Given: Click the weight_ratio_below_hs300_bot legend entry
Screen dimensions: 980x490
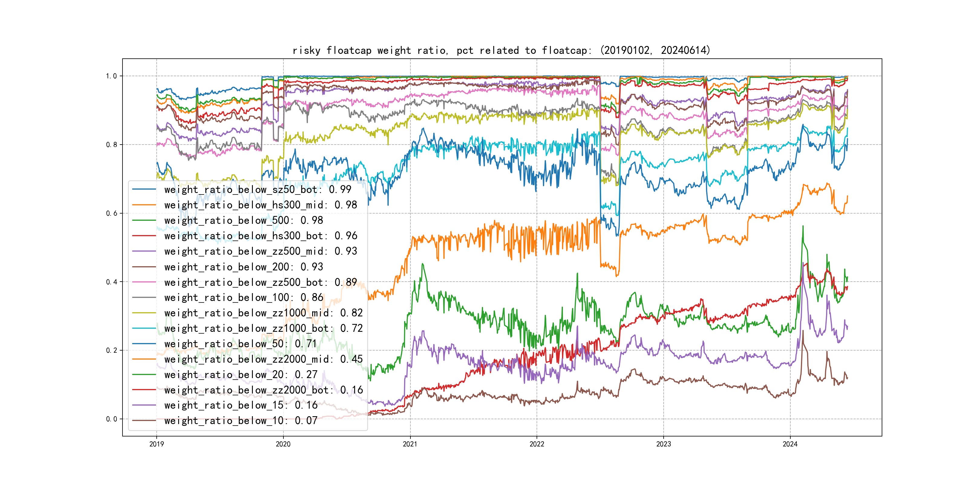Looking at the screenshot, I should (261, 236).
